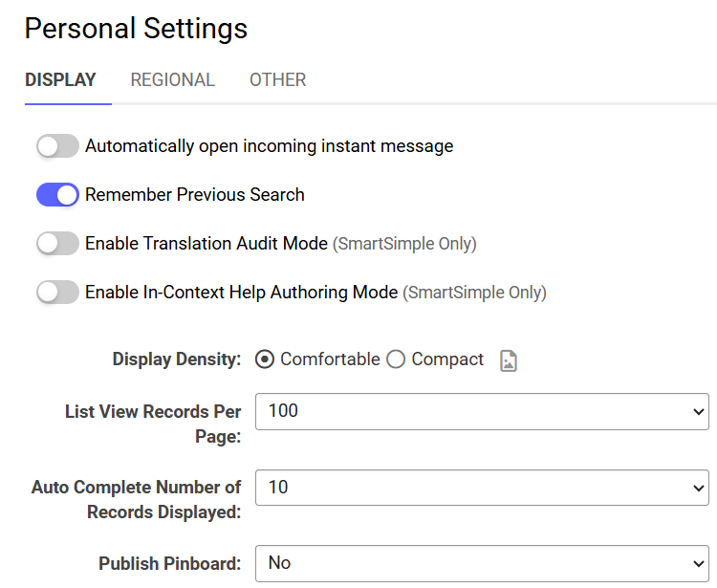717x588 pixels.
Task: Click the chevron arrow of the Publish Pinboard select
Action: point(698,564)
